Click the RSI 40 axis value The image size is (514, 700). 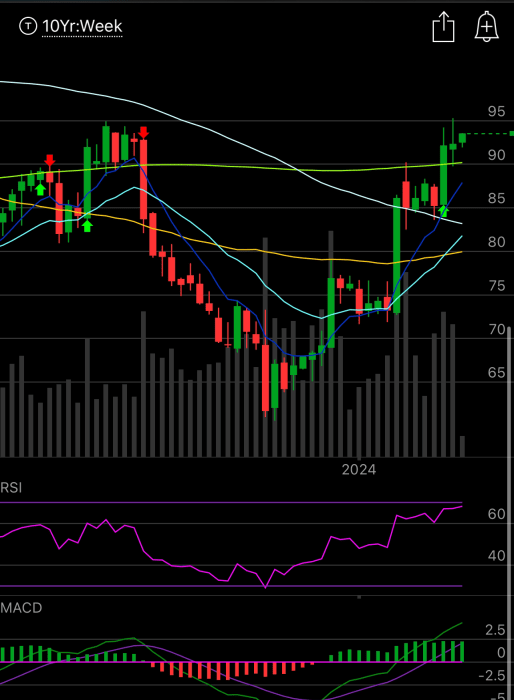pyautogui.click(x=496, y=556)
